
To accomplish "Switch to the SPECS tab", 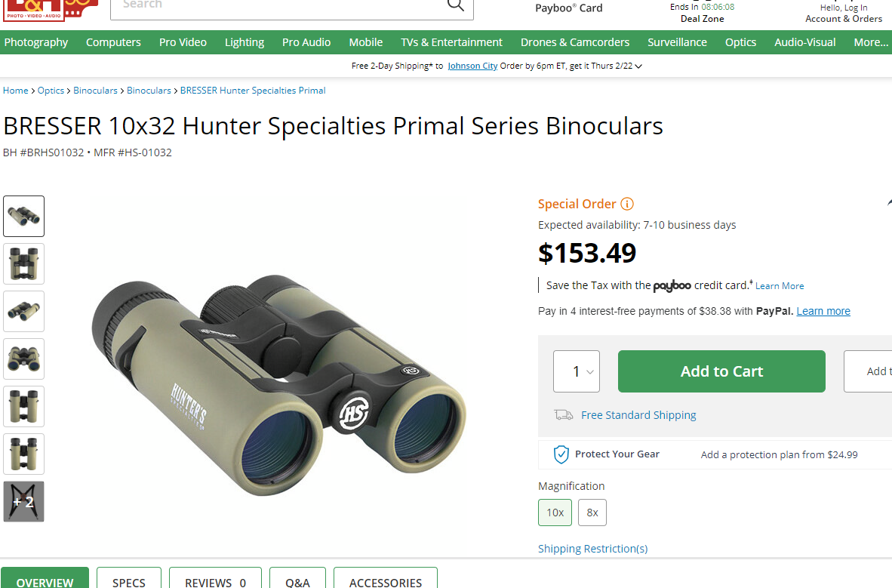I will (x=128, y=581).
